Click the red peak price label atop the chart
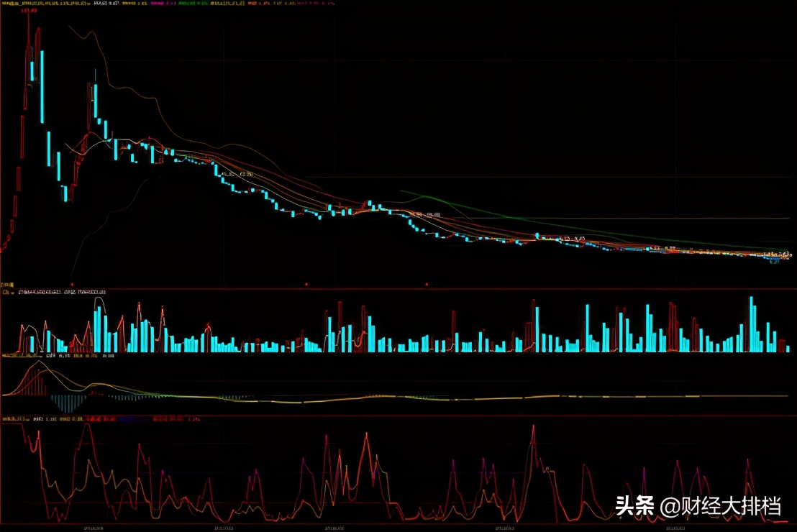This screenshot has height=532, width=797. pyautogui.click(x=29, y=10)
